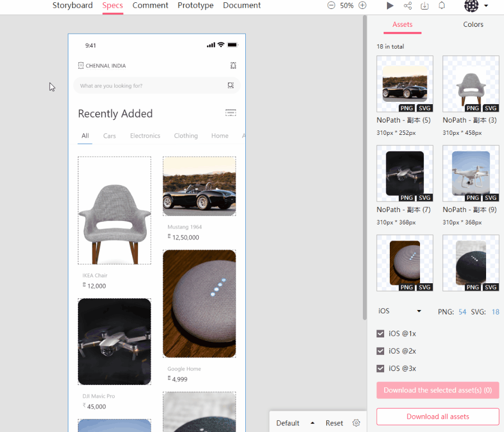Click the Reset button
Image resolution: width=504 pixels, height=432 pixels.
[334, 423]
